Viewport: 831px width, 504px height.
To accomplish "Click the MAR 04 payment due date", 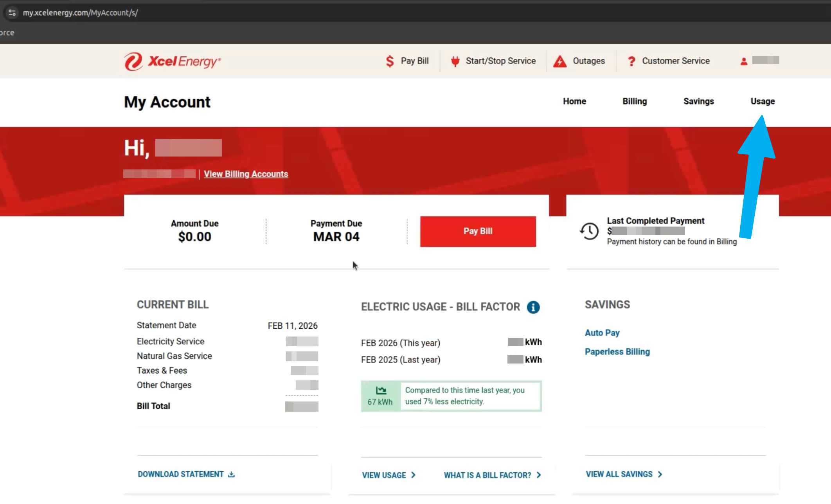I will 336,237.
